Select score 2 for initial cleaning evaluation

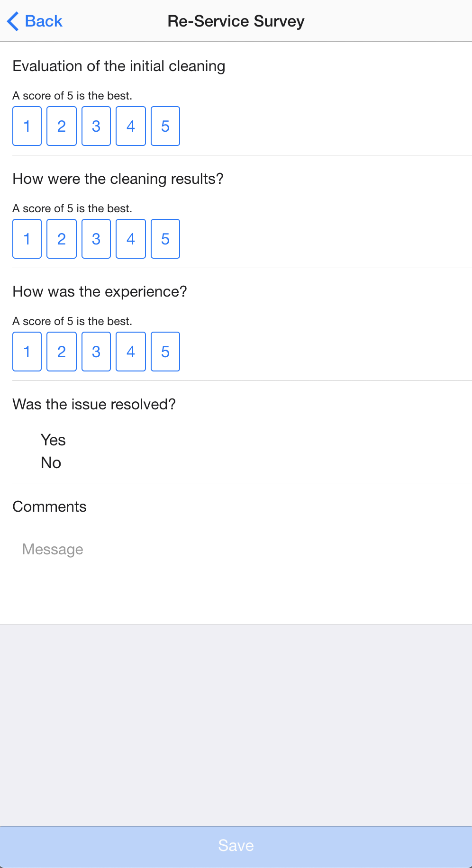pos(62,126)
